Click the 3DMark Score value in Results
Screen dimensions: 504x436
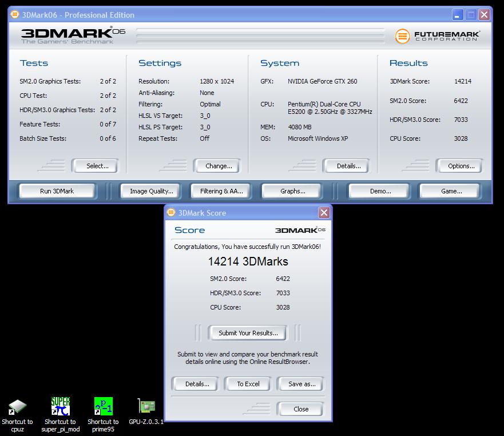[x=463, y=81]
